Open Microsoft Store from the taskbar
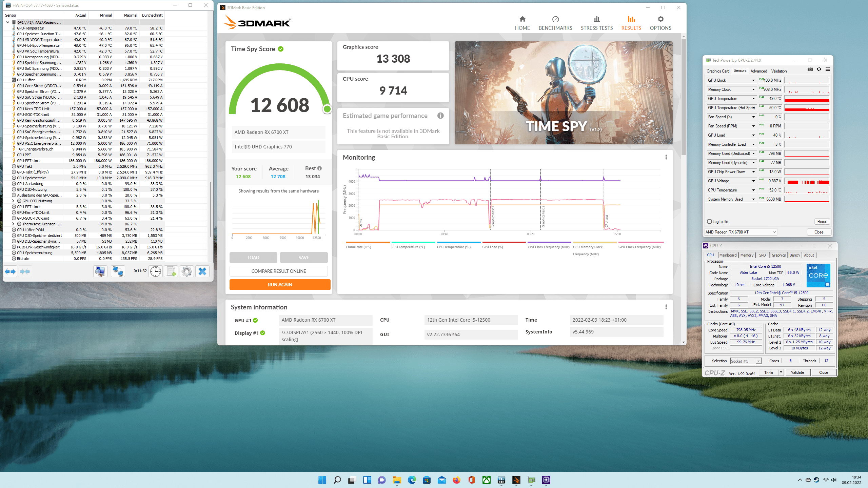868x488 pixels. [x=427, y=480]
